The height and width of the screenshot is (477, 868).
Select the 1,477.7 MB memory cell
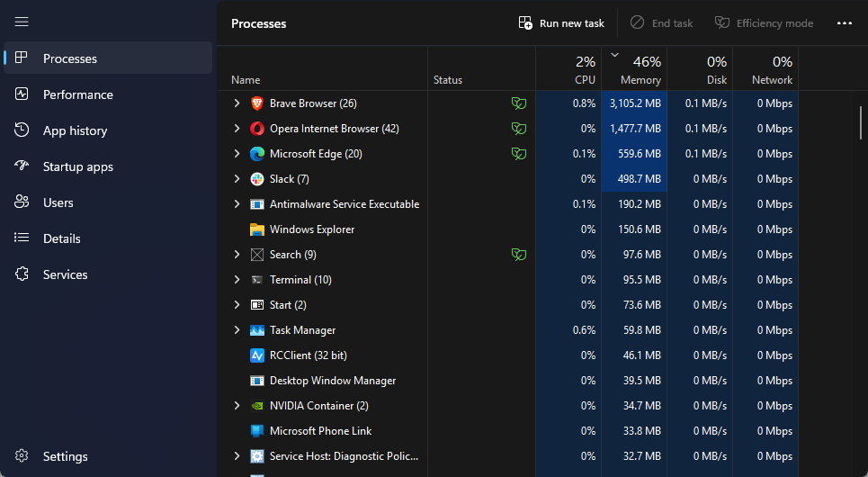[634, 129]
